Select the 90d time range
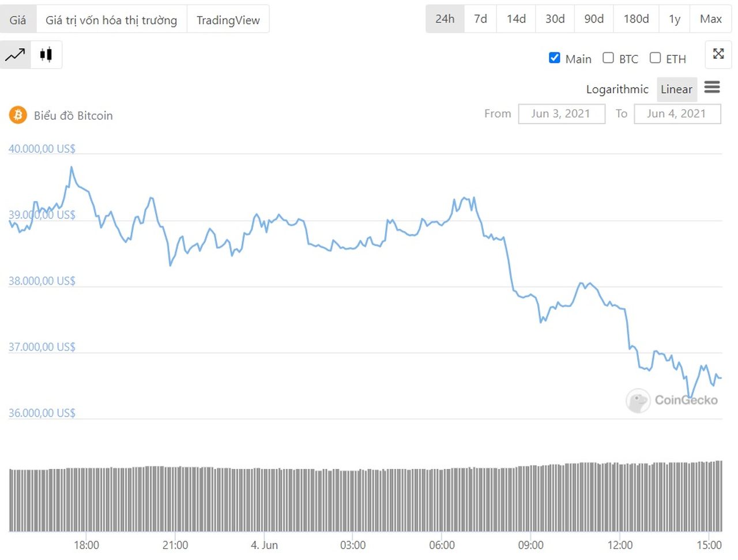Image resolution: width=738 pixels, height=560 pixels. pos(594,19)
